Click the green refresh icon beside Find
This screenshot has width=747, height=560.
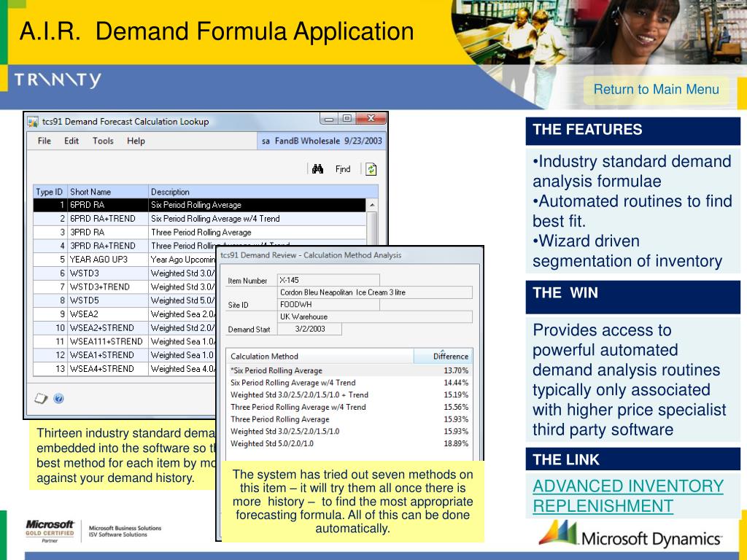click(371, 169)
